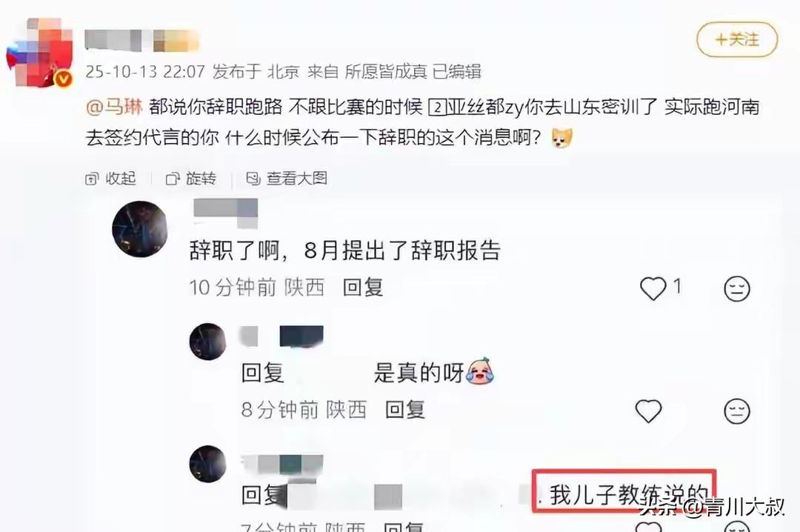Open first commenter's dark avatar
The width and height of the screenshot is (800, 532).
140,229
